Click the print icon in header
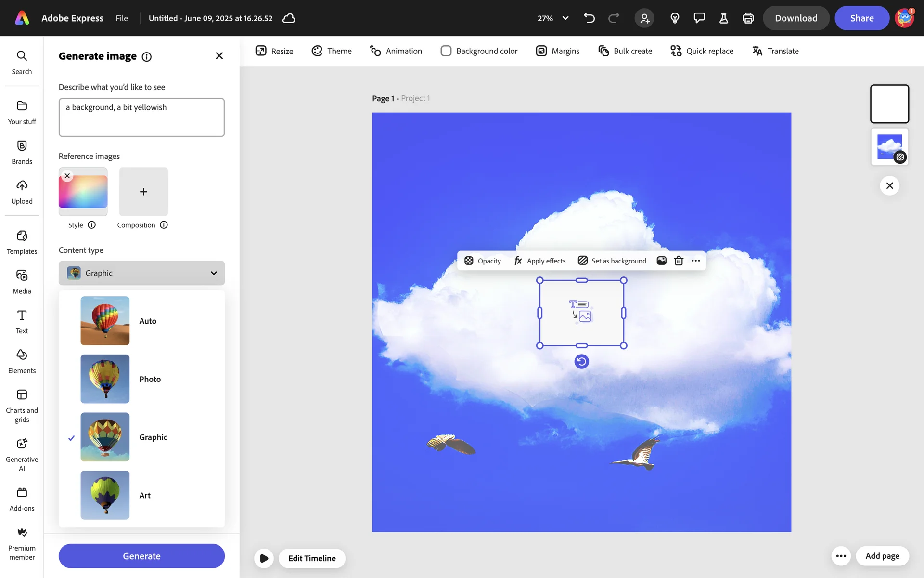The height and width of the screenshot is (578, 924). tap(748, 18)
